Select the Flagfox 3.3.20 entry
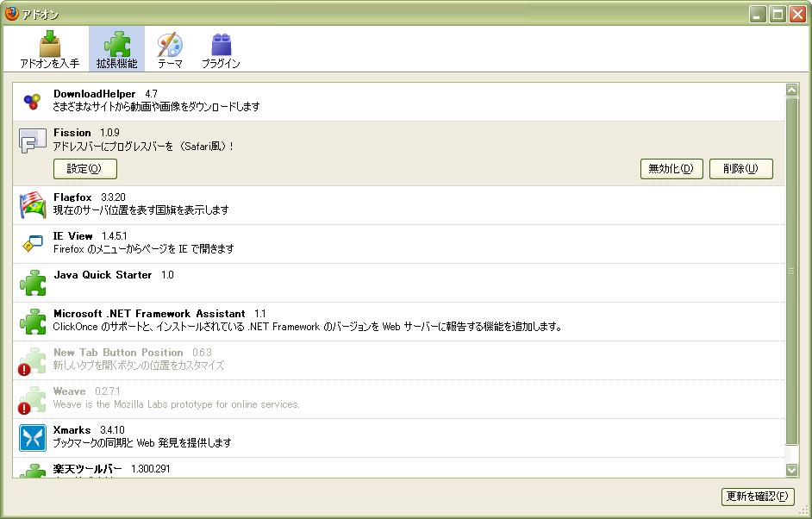 pos(398,205)
